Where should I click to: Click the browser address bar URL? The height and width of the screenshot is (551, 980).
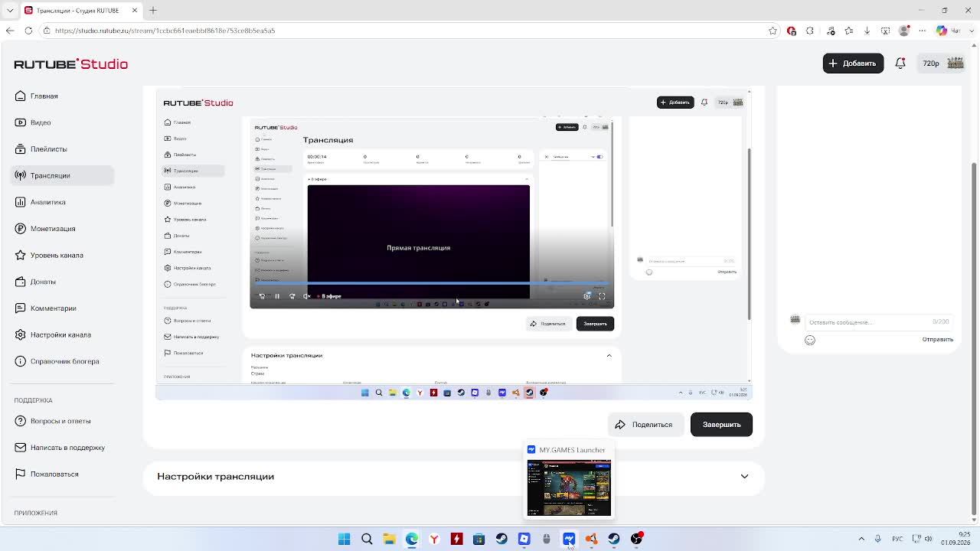pyautogui.click(x=165, y=31)
